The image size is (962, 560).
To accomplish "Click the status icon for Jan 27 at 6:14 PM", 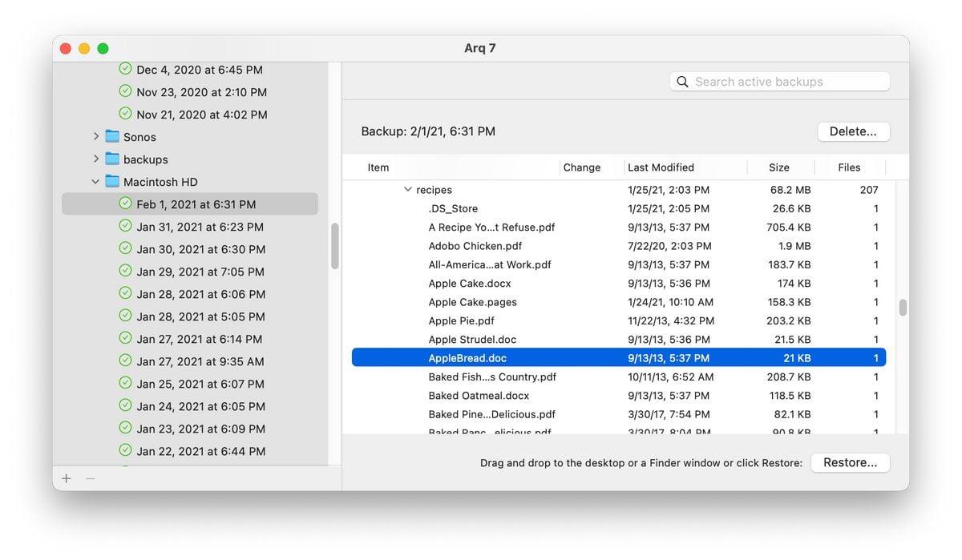I will pos(125,338).
